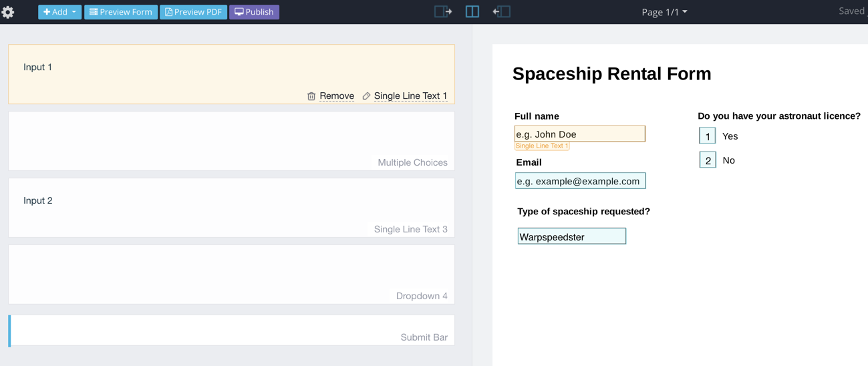This screenshot has height=366, width=868.
Task: Open the Page 1/1 selector dropdown
Action: 664,12
